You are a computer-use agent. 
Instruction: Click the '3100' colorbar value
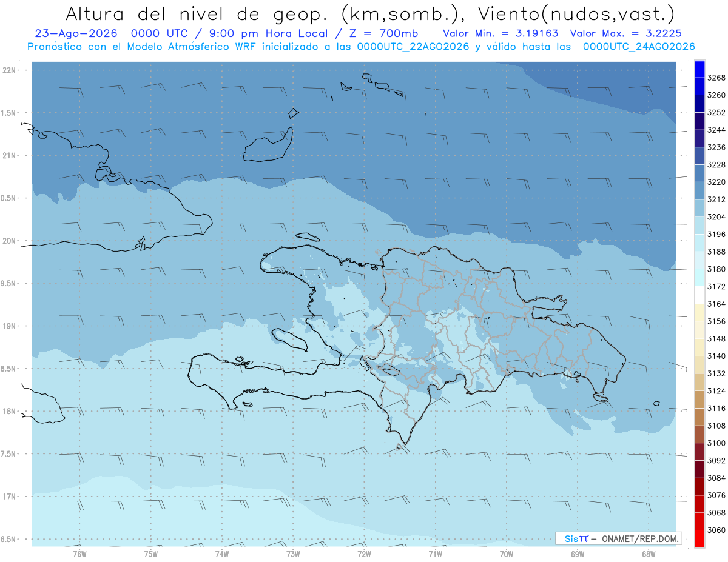[716, 443]
